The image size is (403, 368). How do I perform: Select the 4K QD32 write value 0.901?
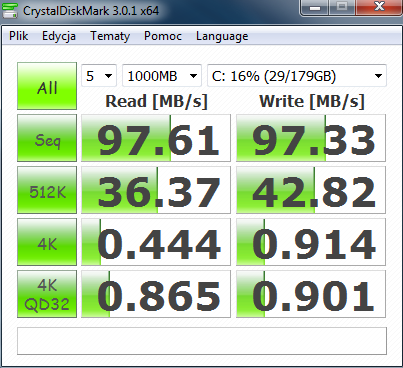tap(311, 294)
